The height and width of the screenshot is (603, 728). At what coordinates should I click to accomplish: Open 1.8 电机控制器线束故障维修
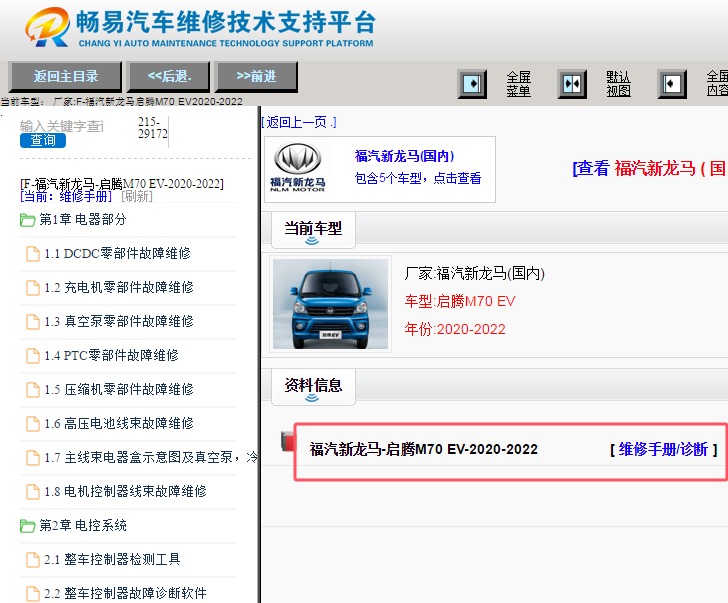(x=125, y=491)
